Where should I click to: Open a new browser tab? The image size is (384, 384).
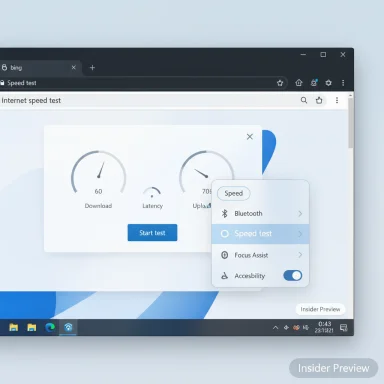92,68
